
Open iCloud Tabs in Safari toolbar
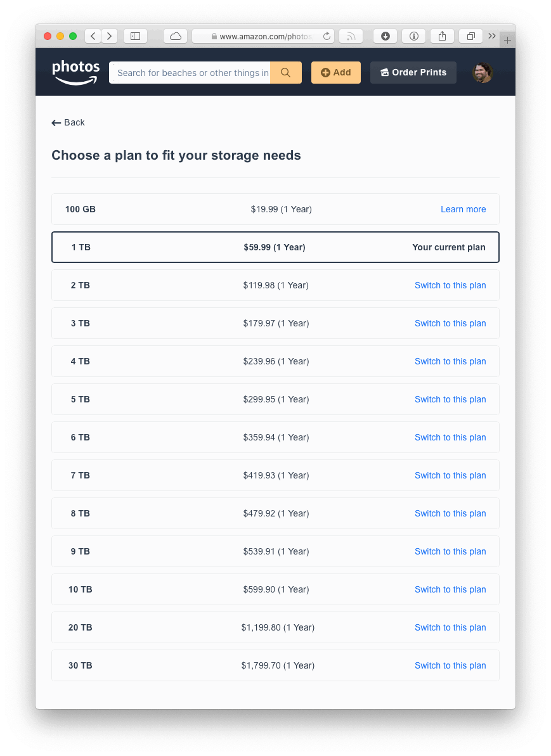(176, 36)
